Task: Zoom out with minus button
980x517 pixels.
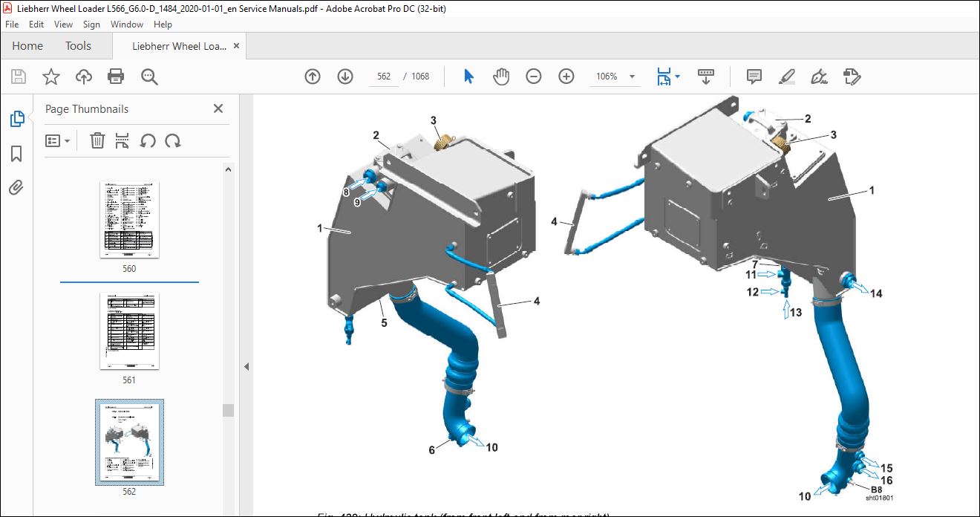Action: 534,77
